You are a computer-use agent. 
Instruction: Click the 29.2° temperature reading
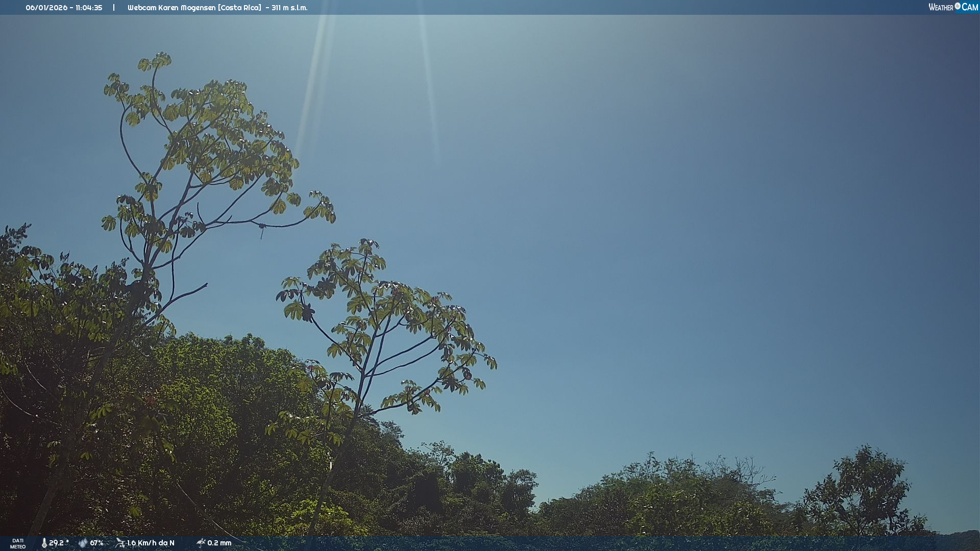[x=59, y=543]
